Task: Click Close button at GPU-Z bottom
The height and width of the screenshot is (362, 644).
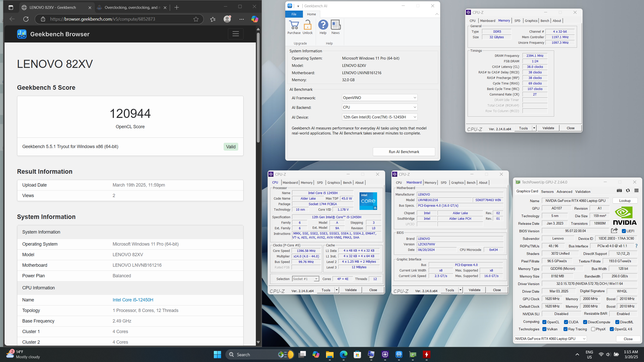Action: (628, 339)
